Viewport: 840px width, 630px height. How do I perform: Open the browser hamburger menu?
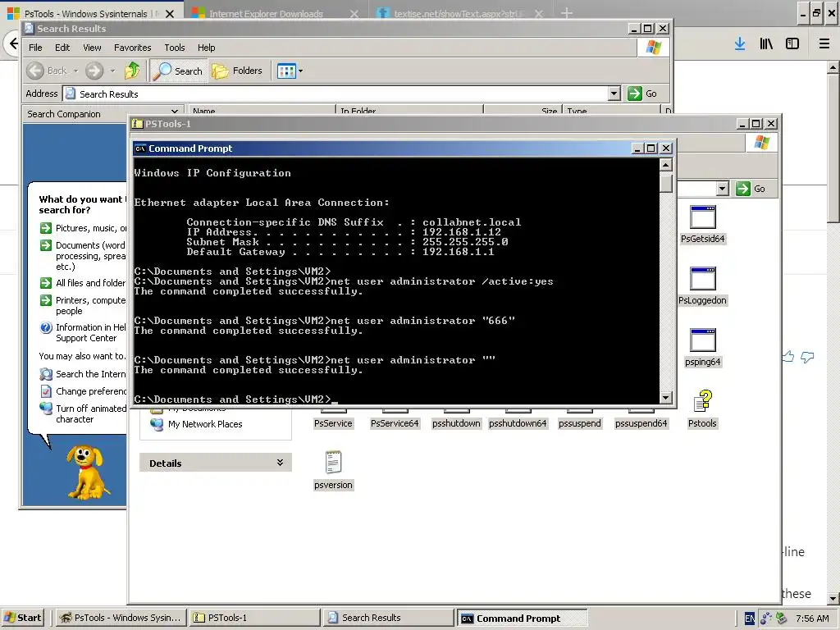point(824,44)
